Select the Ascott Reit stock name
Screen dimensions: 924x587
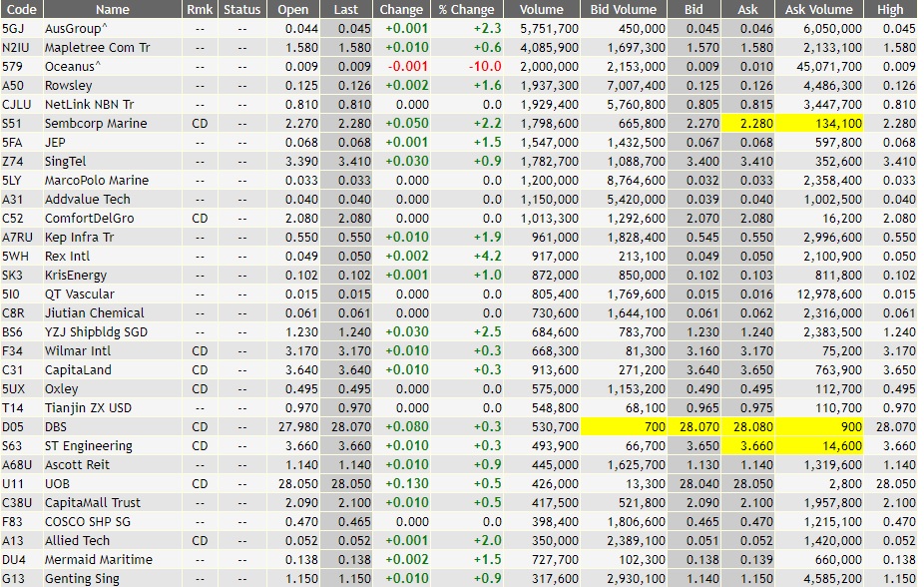click(77, 465)
